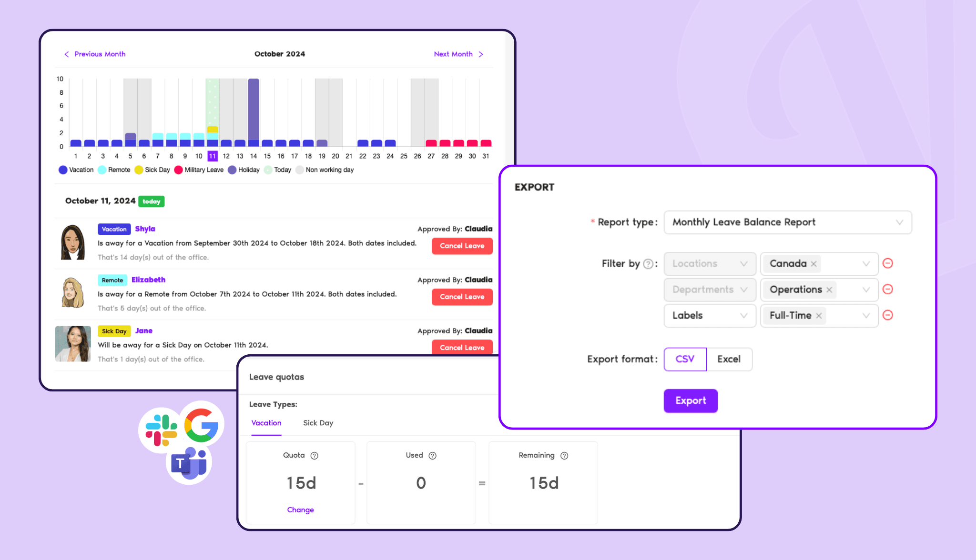Click Change vacation quota link
The width and height of the screenshot is (976, 560).
(x=300, y=510)
